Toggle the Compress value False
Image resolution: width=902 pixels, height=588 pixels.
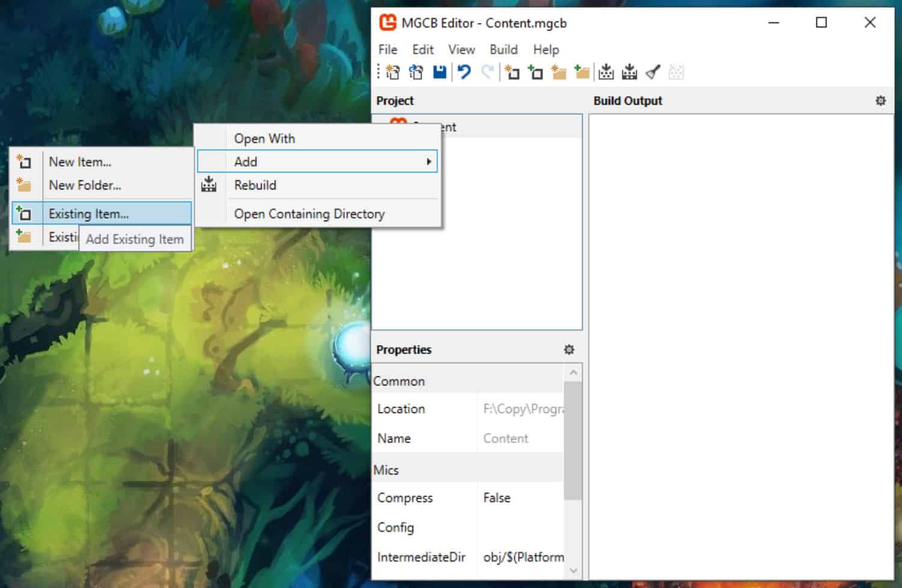point(497,498)
